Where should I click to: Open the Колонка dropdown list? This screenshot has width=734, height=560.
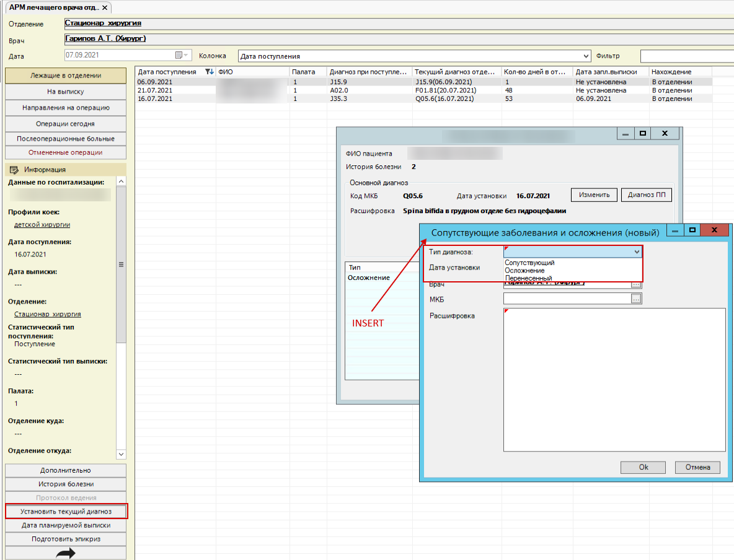(586, 56)
